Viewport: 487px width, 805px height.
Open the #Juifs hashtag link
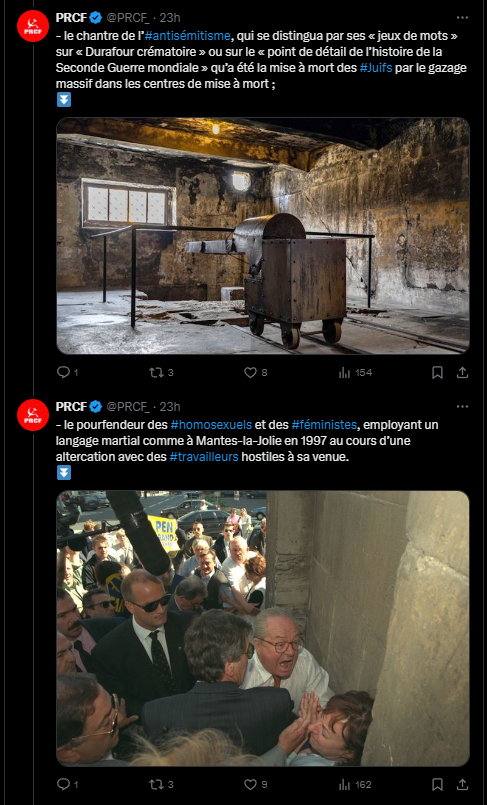pos(376,67)
